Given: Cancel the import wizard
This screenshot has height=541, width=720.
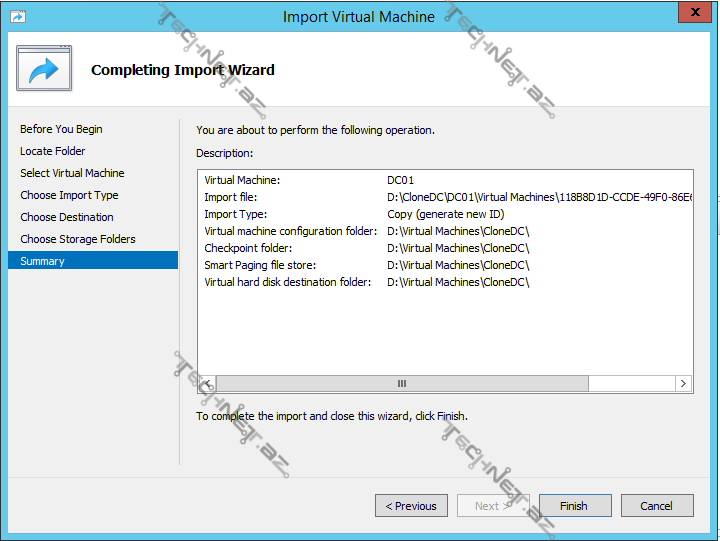Looking at the screenshot, I should pos(656,506).
